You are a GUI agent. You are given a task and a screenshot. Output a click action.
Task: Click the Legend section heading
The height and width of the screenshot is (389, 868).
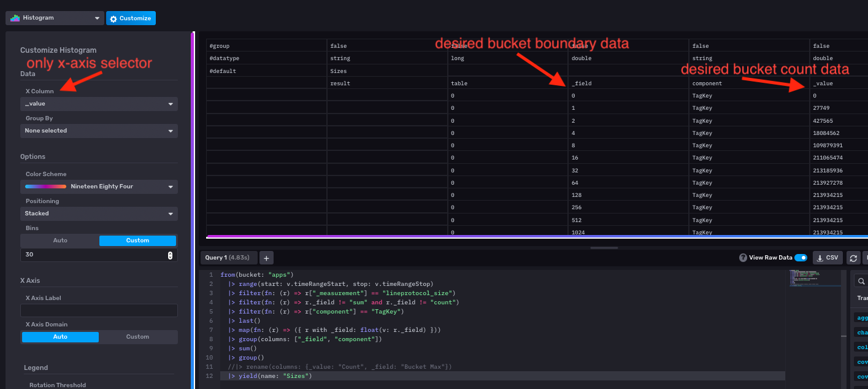(36, 368)
